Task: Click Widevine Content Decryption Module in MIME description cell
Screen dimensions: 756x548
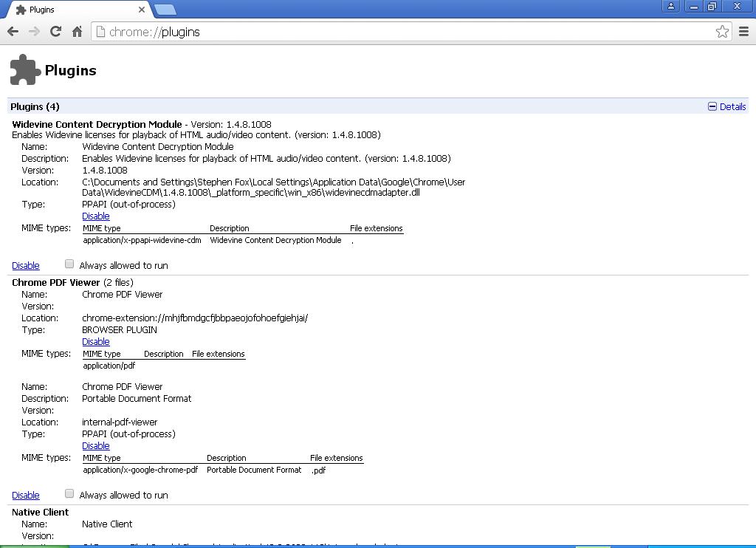Action: pyautogui.click(x=276, y=240)
